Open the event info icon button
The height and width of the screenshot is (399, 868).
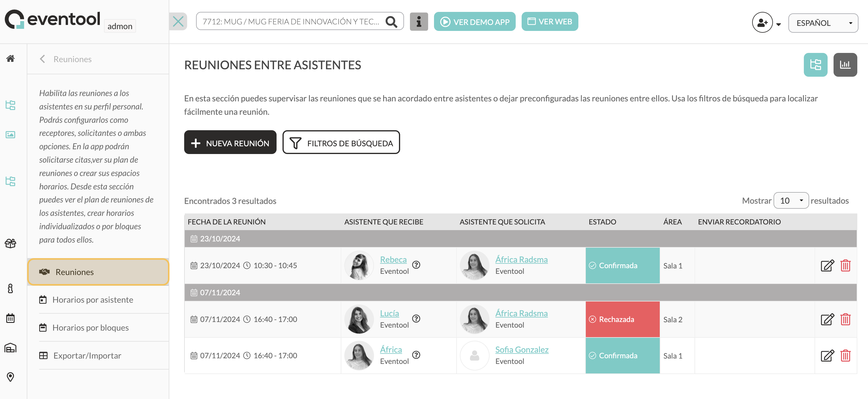click(419, 22)
